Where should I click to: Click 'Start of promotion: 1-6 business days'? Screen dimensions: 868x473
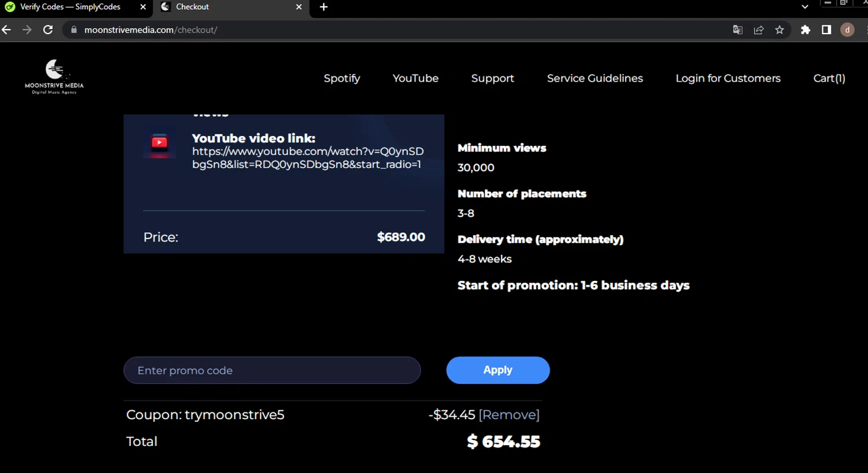573,285
